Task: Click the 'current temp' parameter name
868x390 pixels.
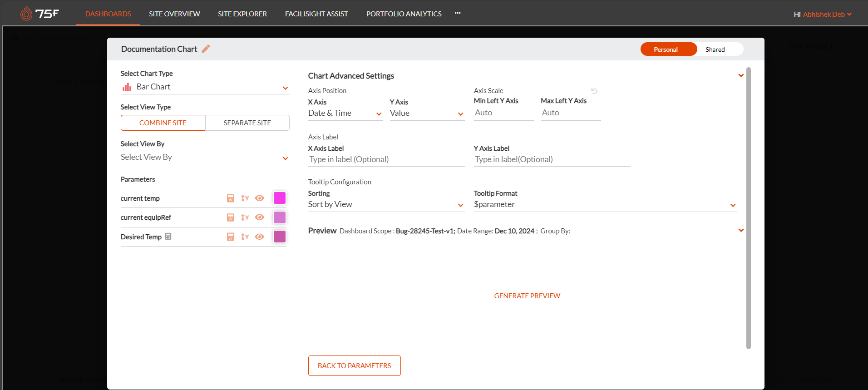Action: [x=140, y=198]
